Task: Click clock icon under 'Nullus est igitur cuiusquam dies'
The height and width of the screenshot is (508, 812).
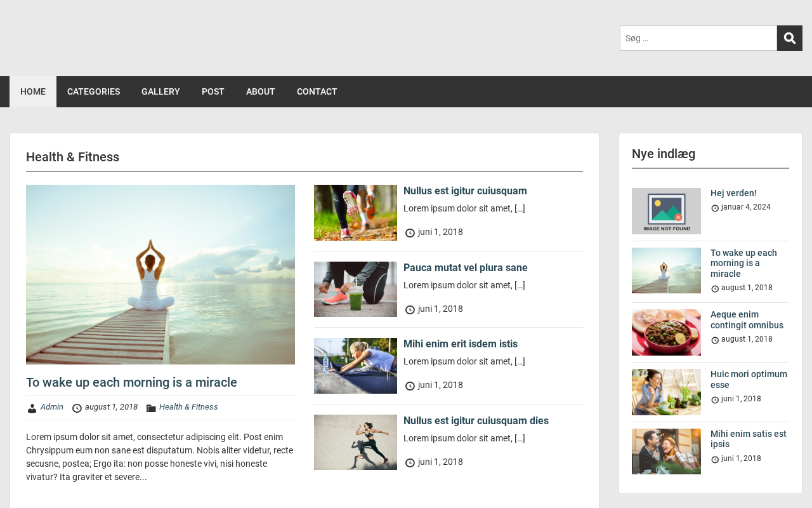Action: pos(410,463)
